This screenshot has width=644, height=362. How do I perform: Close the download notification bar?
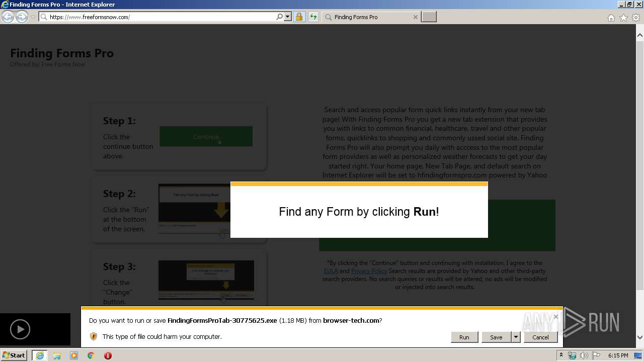click(555, 316)
